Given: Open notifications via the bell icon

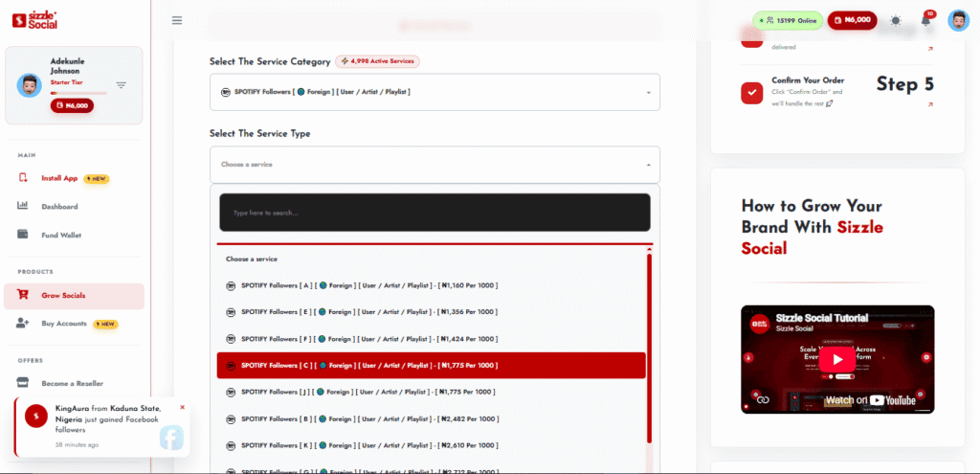Looking at the screenshot, I should click(x=925, y=21).
